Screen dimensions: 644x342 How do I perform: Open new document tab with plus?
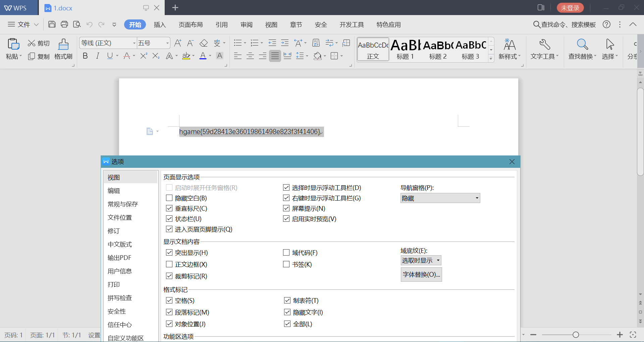click(x=175, y=7)
